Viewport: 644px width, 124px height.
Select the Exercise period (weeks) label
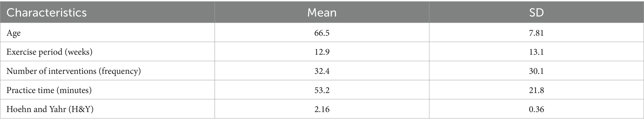tap(50, 52)
